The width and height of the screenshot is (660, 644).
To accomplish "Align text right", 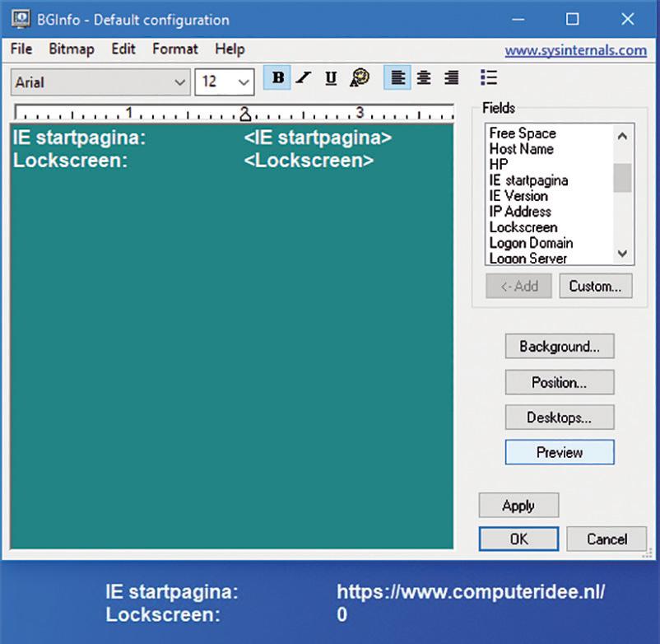I will click(x=452, y=78).
